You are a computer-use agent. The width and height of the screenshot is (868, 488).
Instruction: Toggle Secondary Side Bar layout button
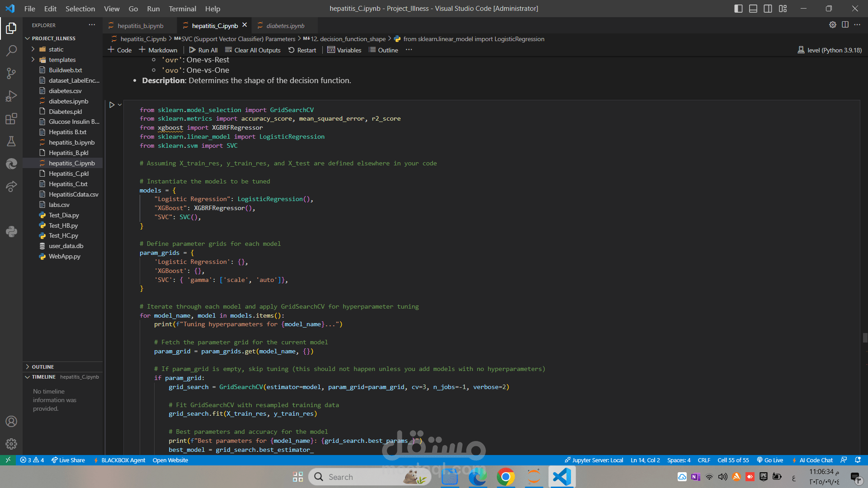click(768, 9)
